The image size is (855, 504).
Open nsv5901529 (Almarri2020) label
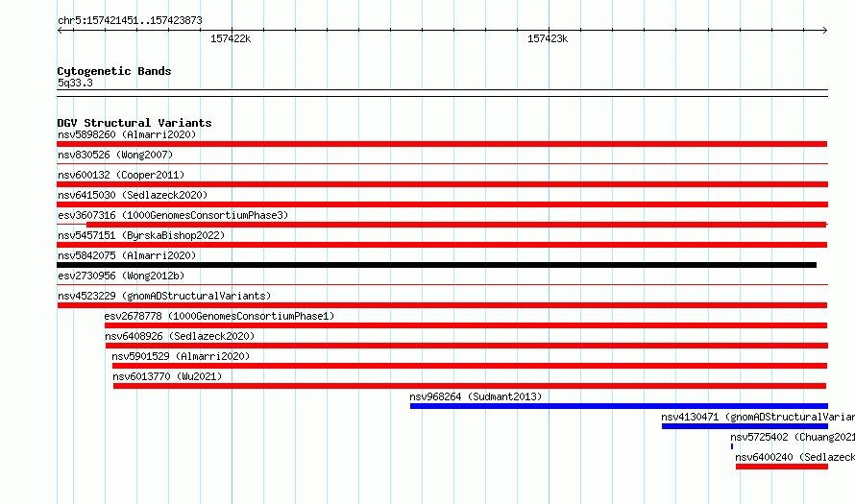(x=181, y=356)
